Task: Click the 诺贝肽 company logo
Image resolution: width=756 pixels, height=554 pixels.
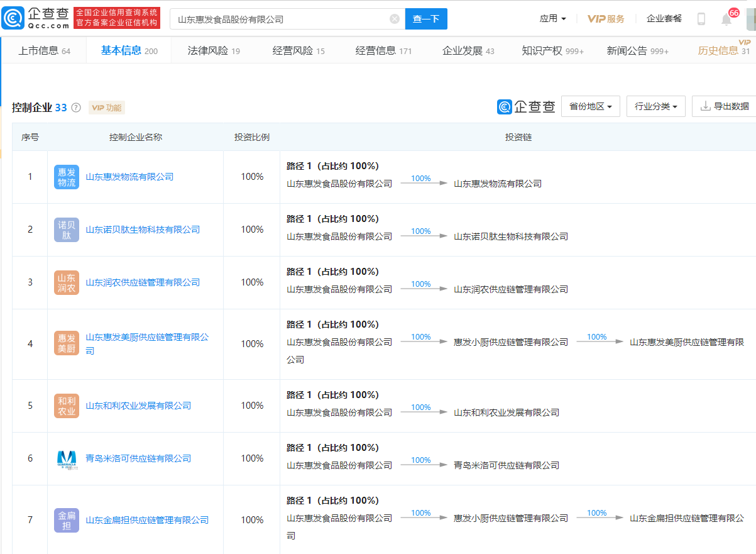Action: [67, 230]
